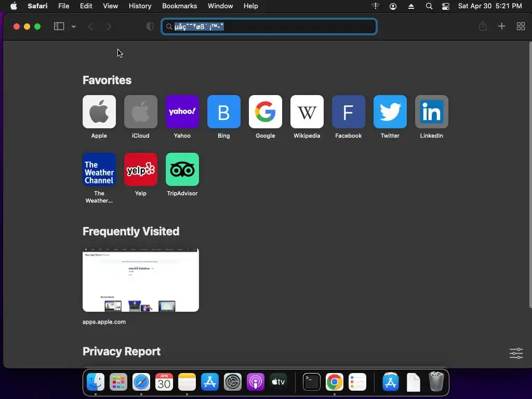Open The Weather Channel favorite
Image resolution: width=532 pixels, height=399 pixels.
coord(99,169)
